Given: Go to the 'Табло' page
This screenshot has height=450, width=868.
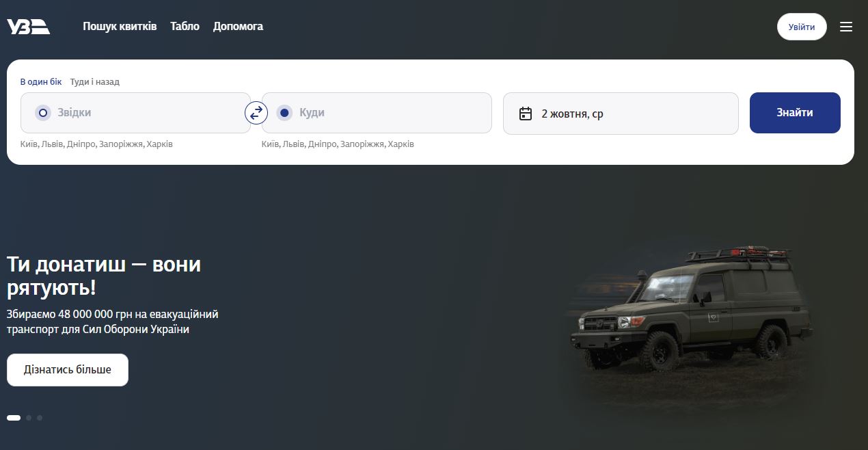Looking at the screenshot, I should click(185, 27).
